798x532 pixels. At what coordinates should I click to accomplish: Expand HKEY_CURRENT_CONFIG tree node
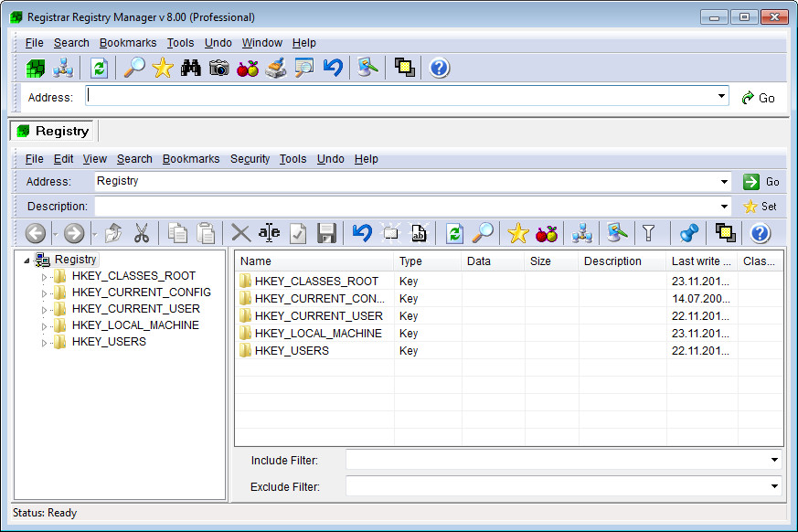(x=44, y=293)
